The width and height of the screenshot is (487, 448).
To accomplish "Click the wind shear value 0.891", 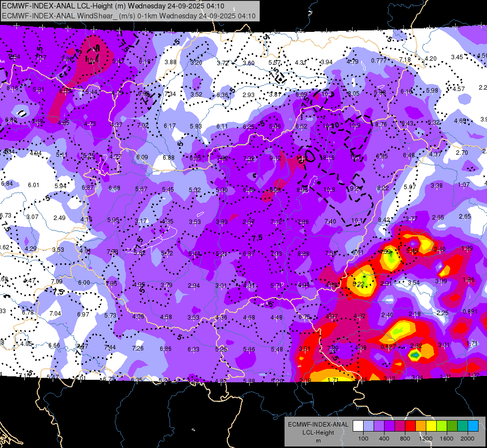I will [x=470, y=312].
